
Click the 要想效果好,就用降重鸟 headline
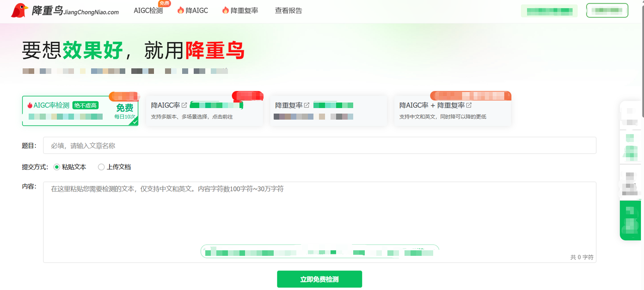pos(133,51)
